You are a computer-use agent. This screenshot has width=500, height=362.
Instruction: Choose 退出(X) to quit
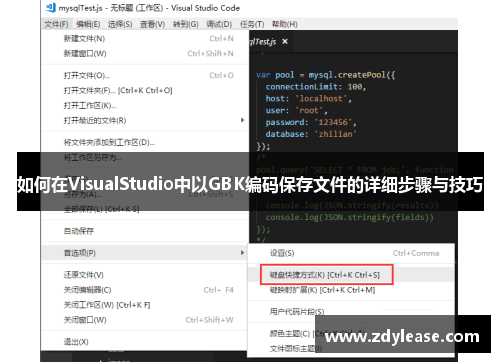click(x=145, y=342)
